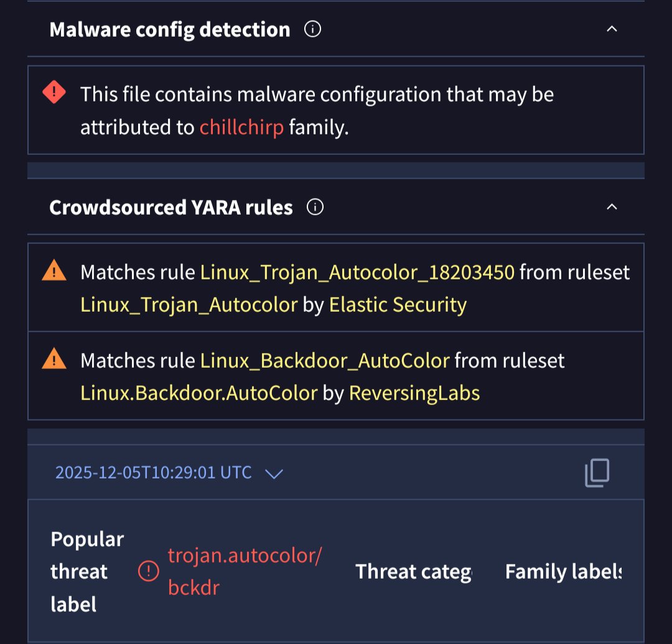
Task: Copy the analysis timestamp with copy icon
Action: point(597,473)
